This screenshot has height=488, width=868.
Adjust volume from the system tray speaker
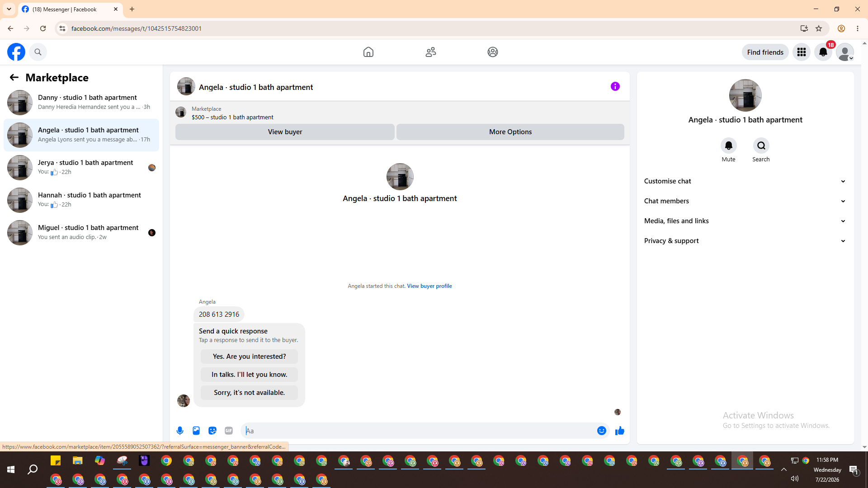[x=795, y=479]
